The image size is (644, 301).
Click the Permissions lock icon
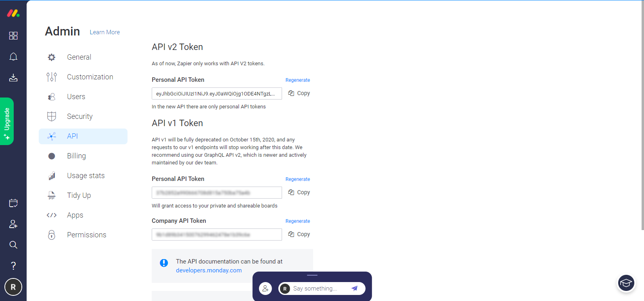tap(52, 235)
